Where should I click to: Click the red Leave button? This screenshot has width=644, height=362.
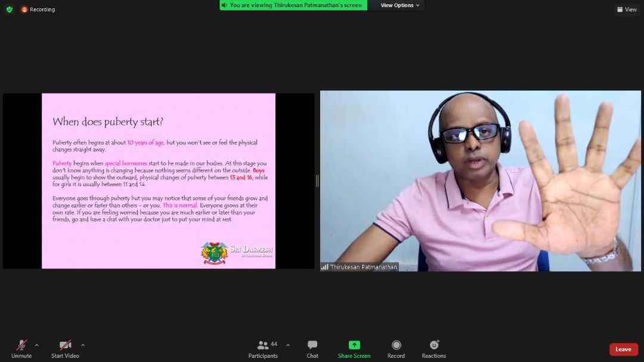click(x=623, y=349)
